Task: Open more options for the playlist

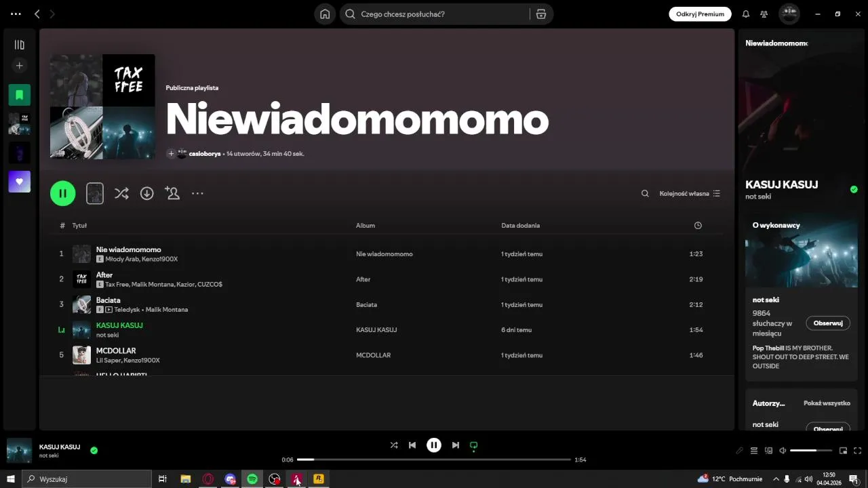Action: point(197,193)
